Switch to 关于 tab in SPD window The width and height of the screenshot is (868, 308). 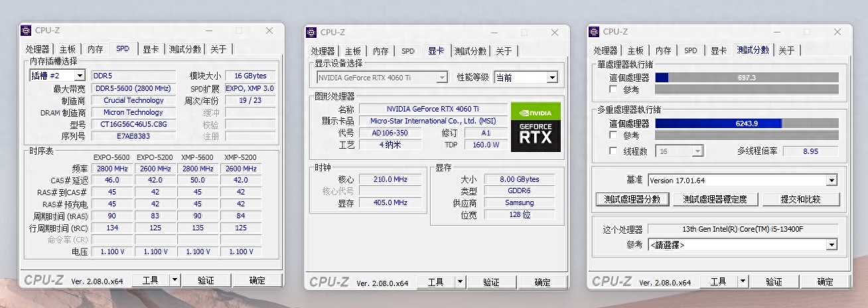pyautogui.click(x=218, y=49)
